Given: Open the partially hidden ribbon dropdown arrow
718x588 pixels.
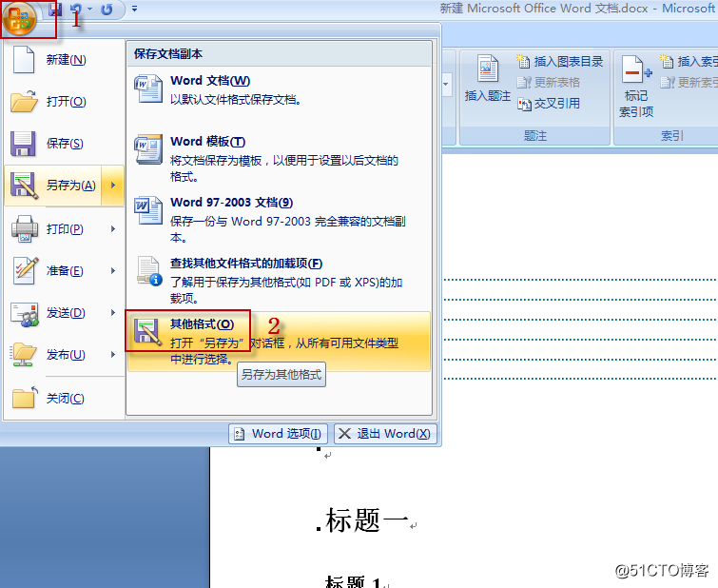Looking at the screenshot, I should (446, 85).
